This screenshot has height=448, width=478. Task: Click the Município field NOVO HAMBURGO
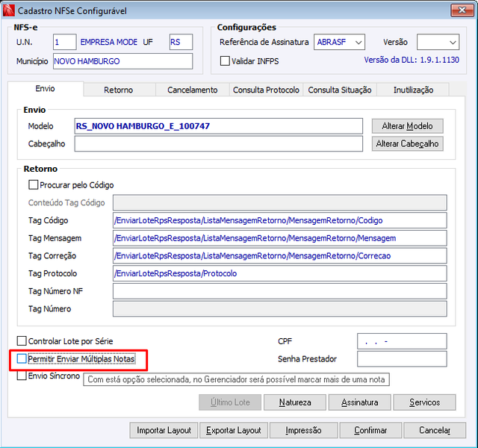122,61
